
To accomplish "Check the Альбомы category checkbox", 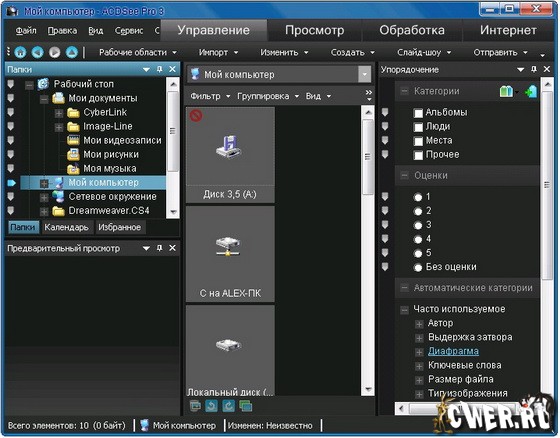I will 418,113.
